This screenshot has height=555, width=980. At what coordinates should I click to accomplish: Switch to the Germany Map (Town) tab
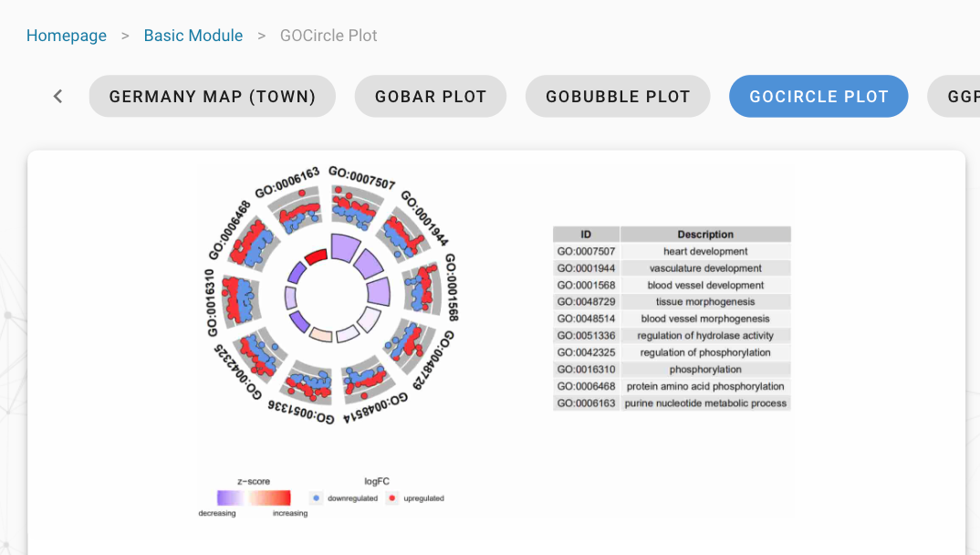[213, 96]
